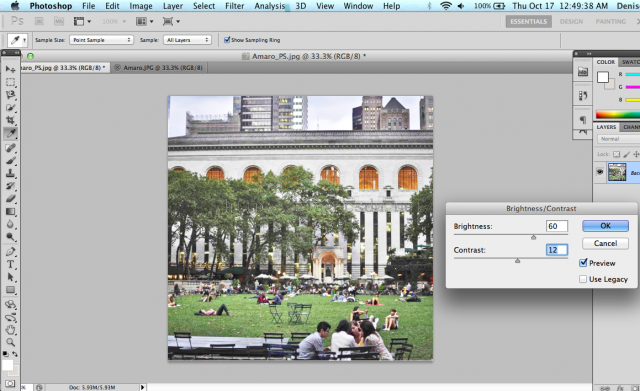Open the Filter menu
This screenshot has width=640, height=391.
tap(235, 6)
